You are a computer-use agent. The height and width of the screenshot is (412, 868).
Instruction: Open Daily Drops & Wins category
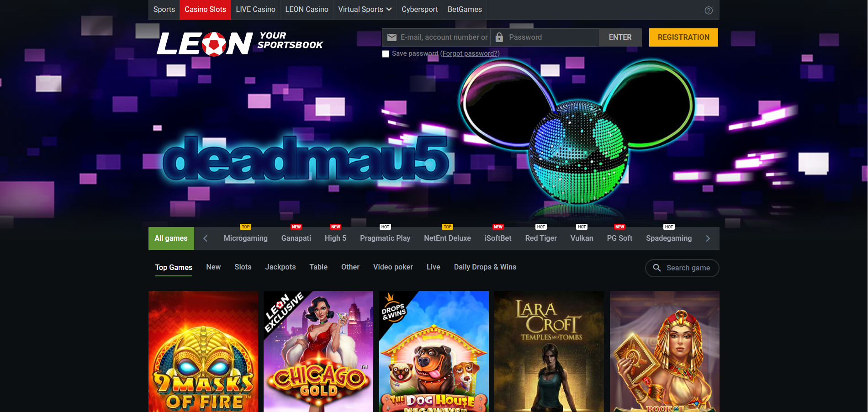485,267
